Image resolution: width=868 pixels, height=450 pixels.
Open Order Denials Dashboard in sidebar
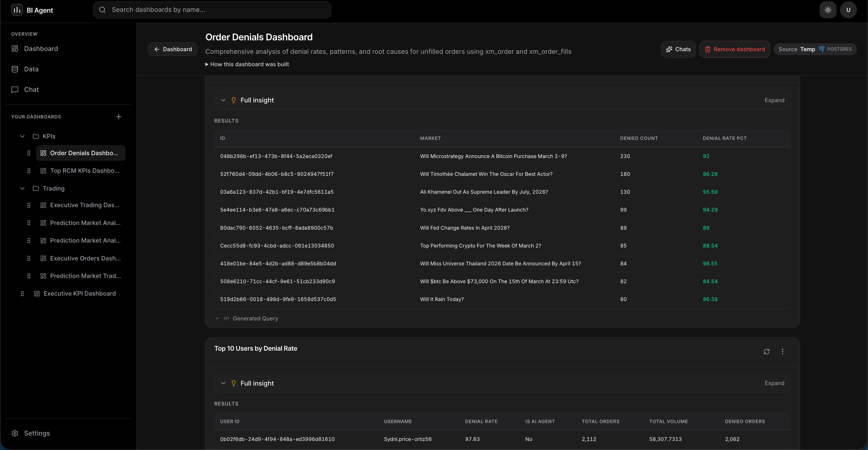[81, 153]
